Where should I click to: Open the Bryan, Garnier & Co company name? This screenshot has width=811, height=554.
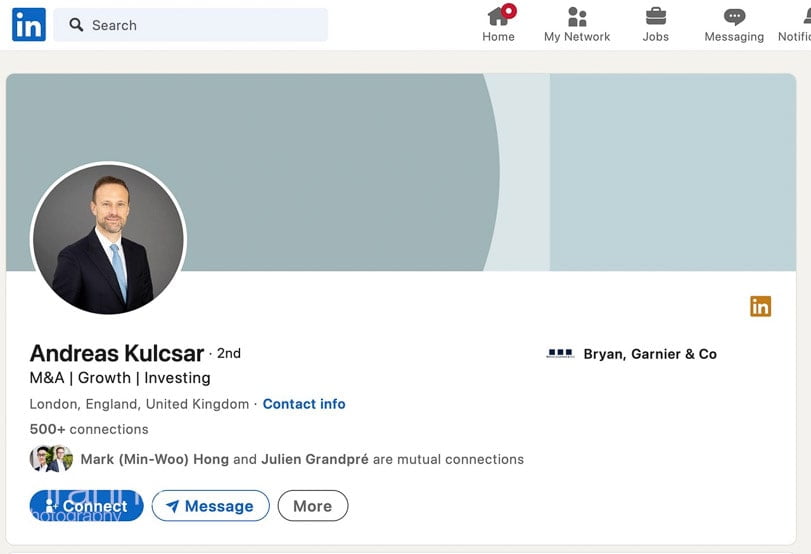tap(650, 354)
